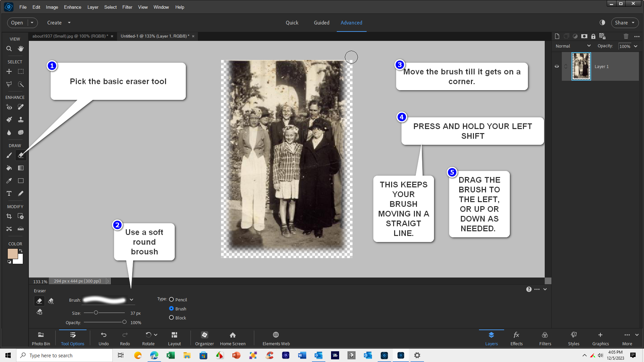Hide Layer 1 with its visibility eye

[x=557, y=66]
